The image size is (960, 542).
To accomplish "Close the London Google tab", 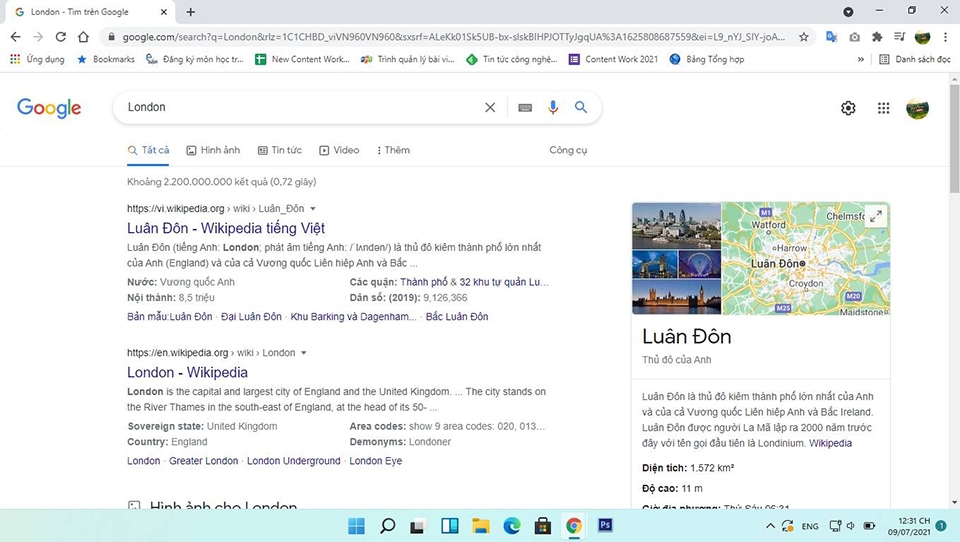I will (x=163, y=12).
